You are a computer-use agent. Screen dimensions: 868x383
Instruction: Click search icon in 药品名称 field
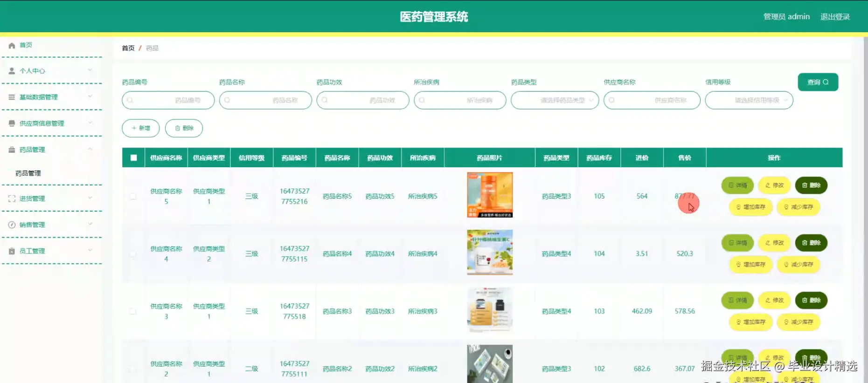coord(227,100)
